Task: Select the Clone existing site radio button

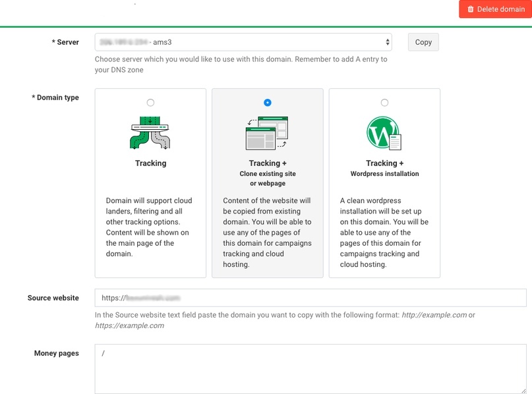Action: pyautogui.click(x=268, y=102)
